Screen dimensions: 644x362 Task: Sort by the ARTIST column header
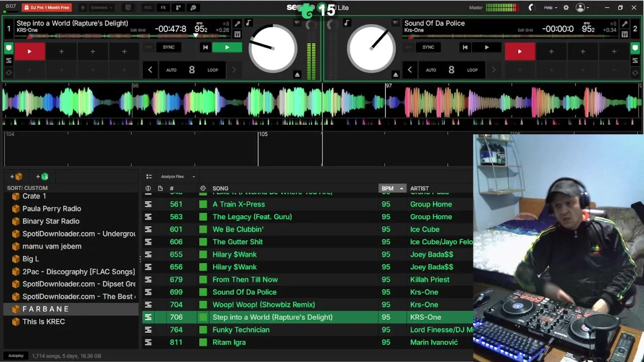419,189
